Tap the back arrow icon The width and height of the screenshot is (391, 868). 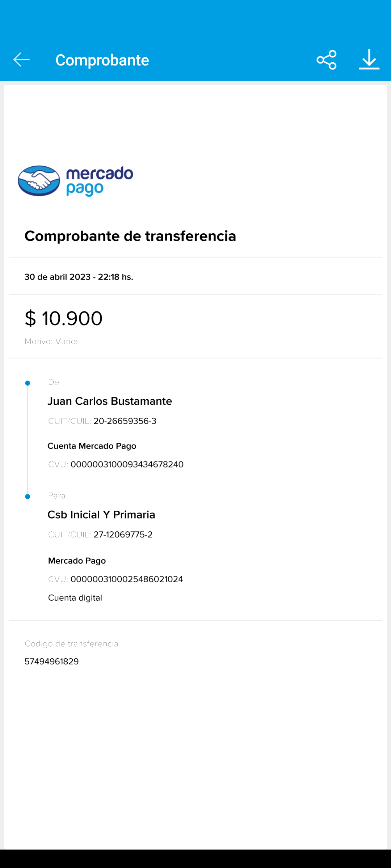click(x=21, y=60)
